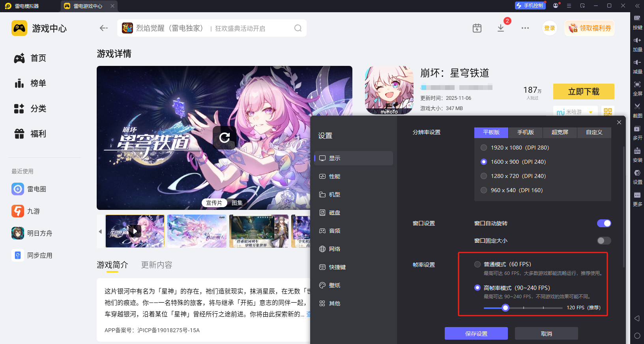This screenshot has width=644, height=344.
Task: Click the 领取福利券 button
Action: click(x=590, y=28)
